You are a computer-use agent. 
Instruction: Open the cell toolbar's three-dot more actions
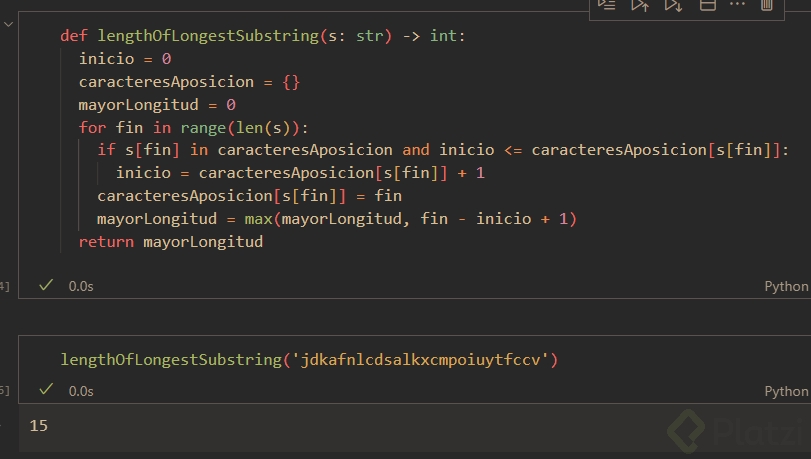[x=737, y=5]
